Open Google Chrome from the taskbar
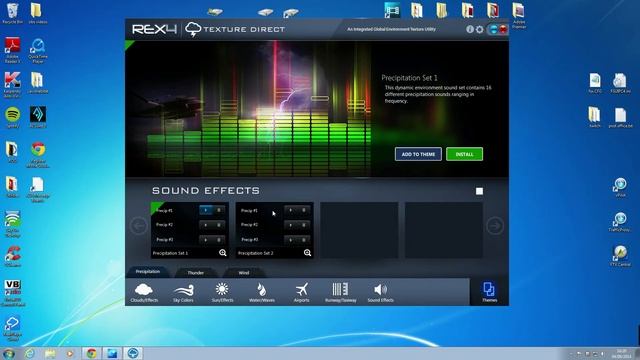 (91, 353)
